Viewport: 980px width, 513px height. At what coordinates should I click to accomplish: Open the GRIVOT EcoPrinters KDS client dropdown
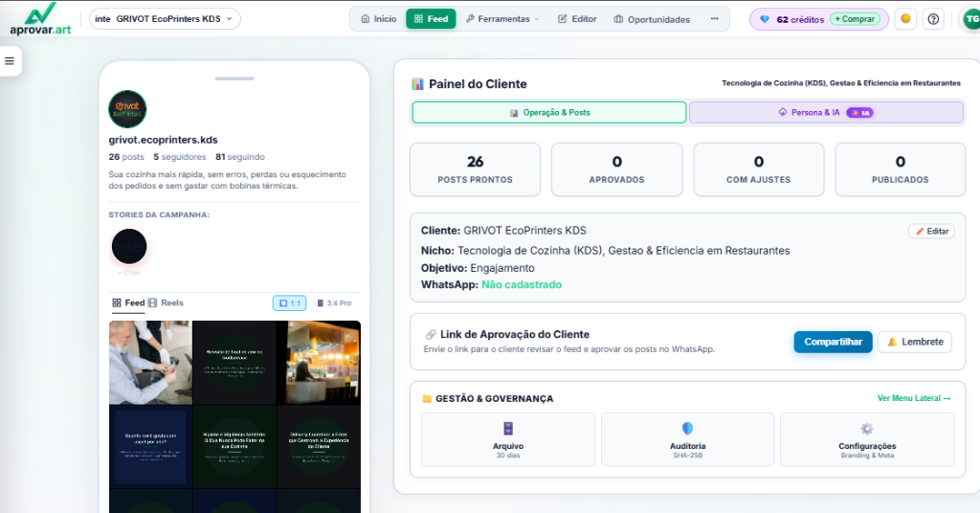(x=165, y=19)
